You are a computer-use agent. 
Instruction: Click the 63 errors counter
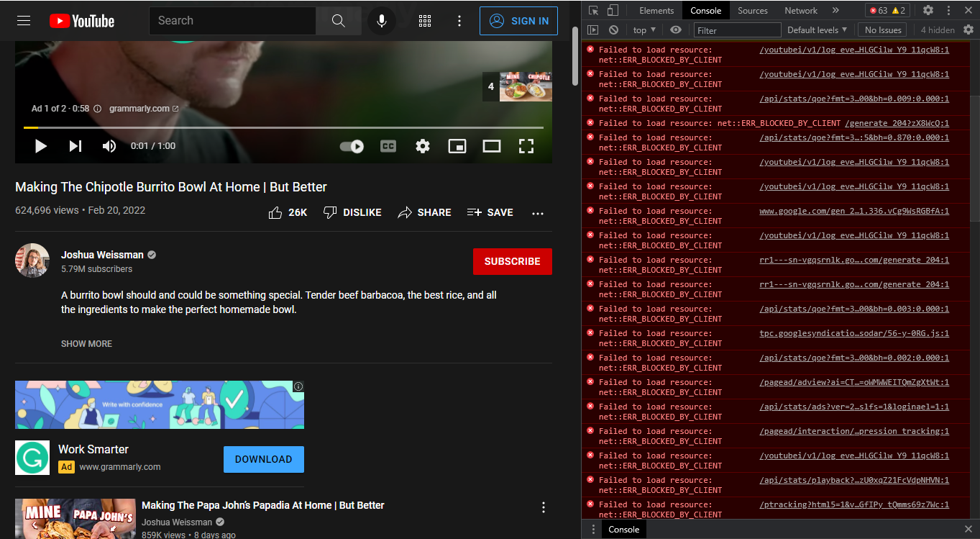[879, 10]
